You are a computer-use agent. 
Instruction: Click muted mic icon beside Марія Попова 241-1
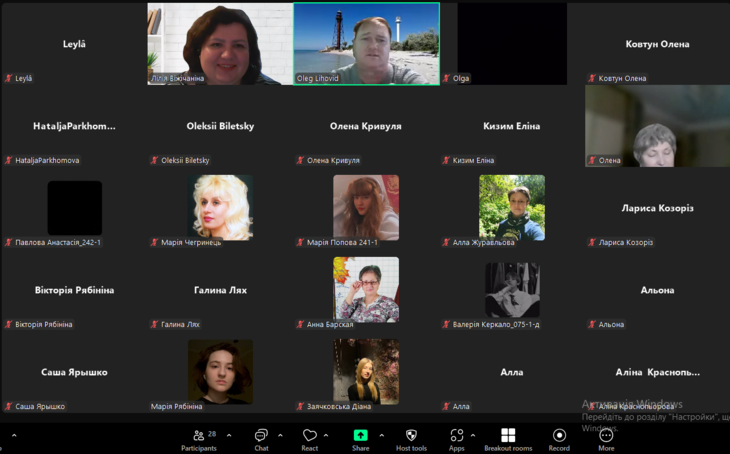point(300,242)
